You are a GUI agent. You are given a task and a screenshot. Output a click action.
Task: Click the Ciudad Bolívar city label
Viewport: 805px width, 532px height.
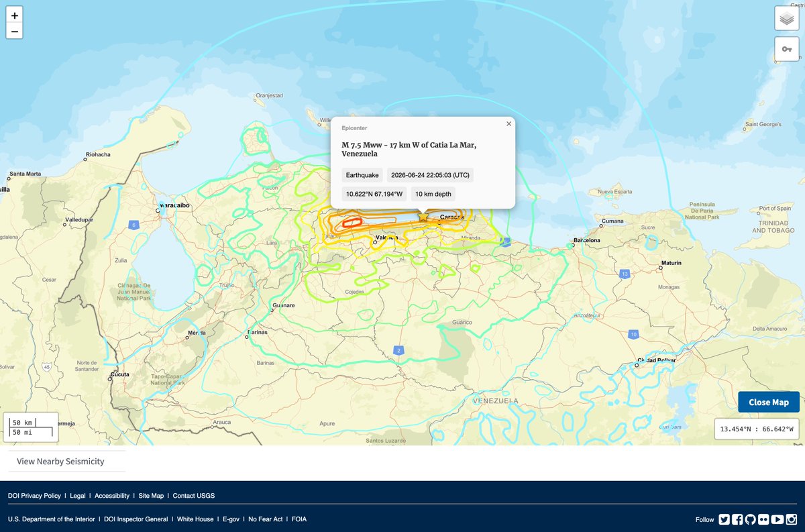click(655, 360)
